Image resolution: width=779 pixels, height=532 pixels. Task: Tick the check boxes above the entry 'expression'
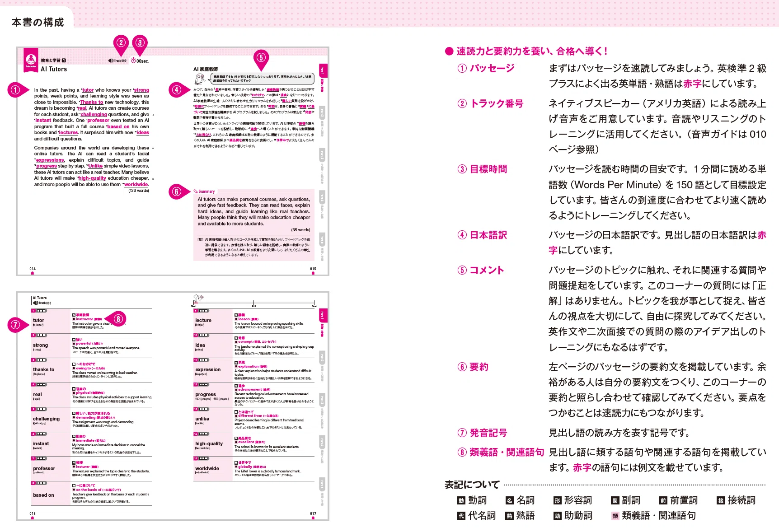click(x=203, y=360)
